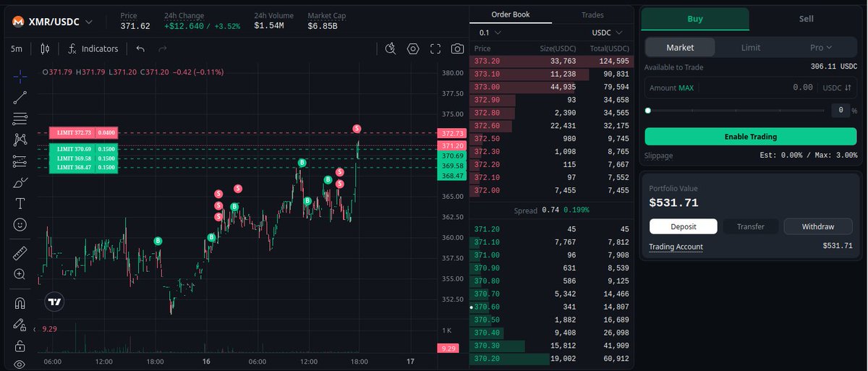Open the forecasting and measurement tools
This screenshot has height=371, width=868.
click(20, 161)
